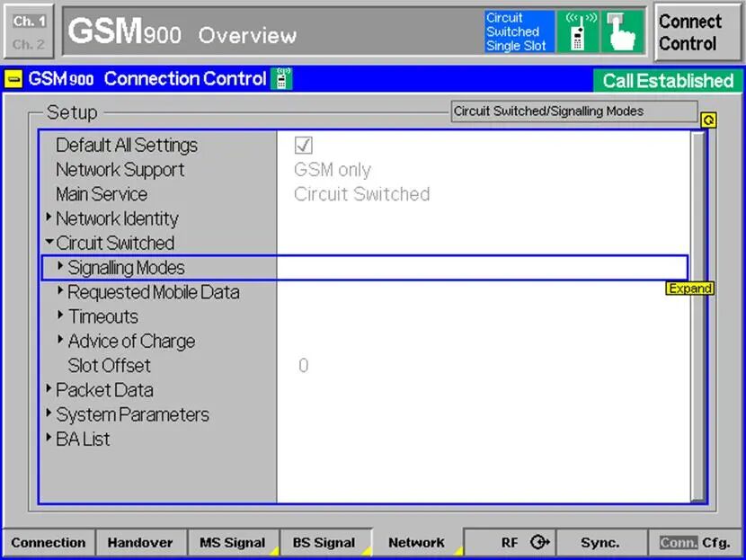Select the Slot Offset row

tap(364, 366)
